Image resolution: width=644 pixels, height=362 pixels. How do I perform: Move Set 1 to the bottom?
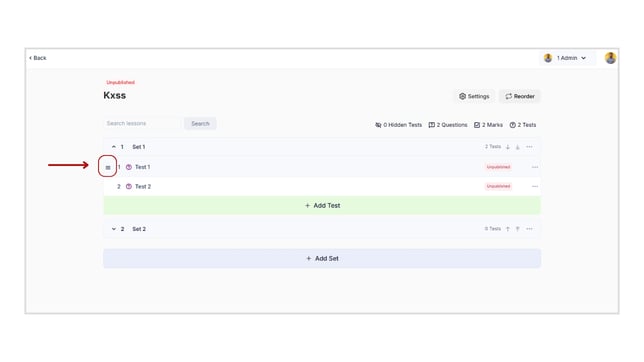518,147
